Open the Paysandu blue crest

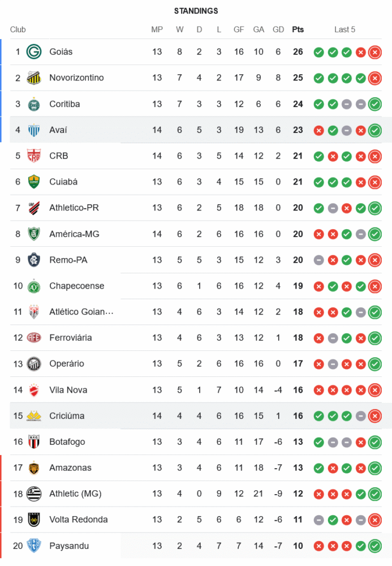point(34,546)
